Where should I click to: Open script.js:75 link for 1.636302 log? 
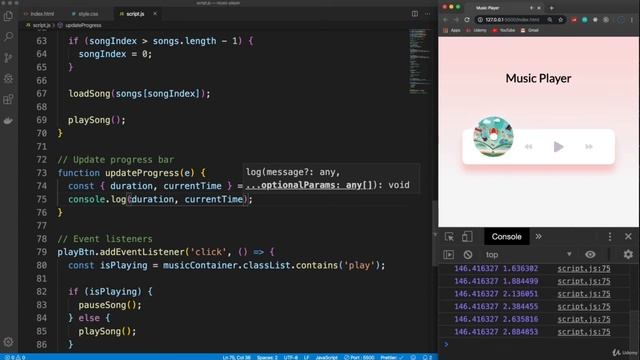click(x=584, y=269)
